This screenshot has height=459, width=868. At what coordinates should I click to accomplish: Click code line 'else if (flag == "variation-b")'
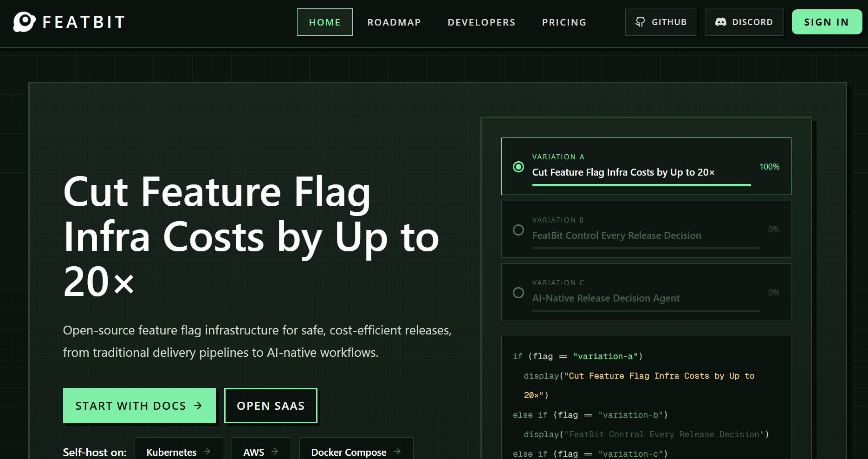pos(590,415)
